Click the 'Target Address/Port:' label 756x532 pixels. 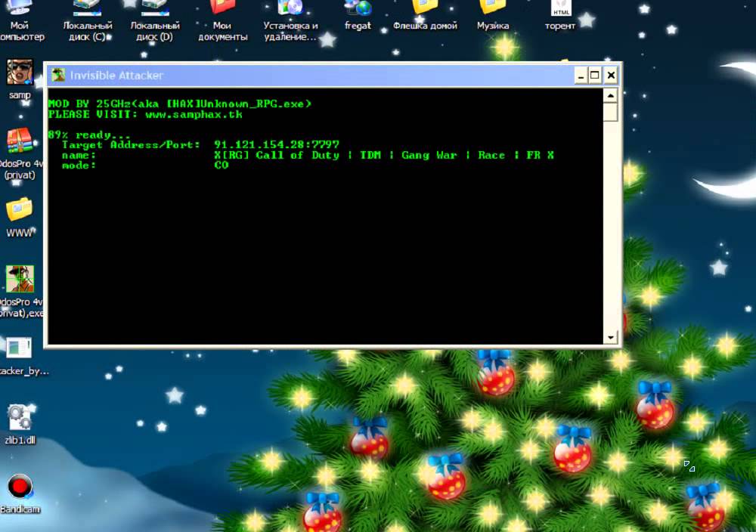[x=131, y=144]
